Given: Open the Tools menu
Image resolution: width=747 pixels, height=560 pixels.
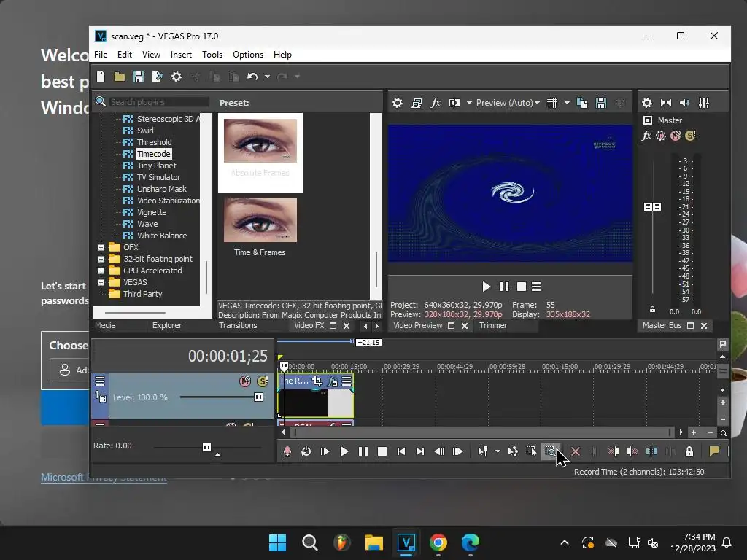Looking at the screenshot, I should pyautogui.click(x=212, y=55).
